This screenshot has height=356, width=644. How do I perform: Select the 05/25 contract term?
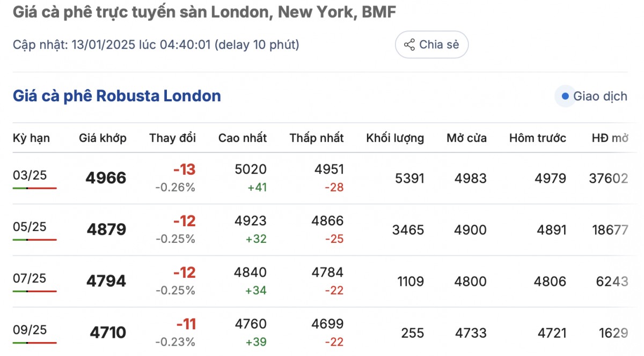click(30, 227)
